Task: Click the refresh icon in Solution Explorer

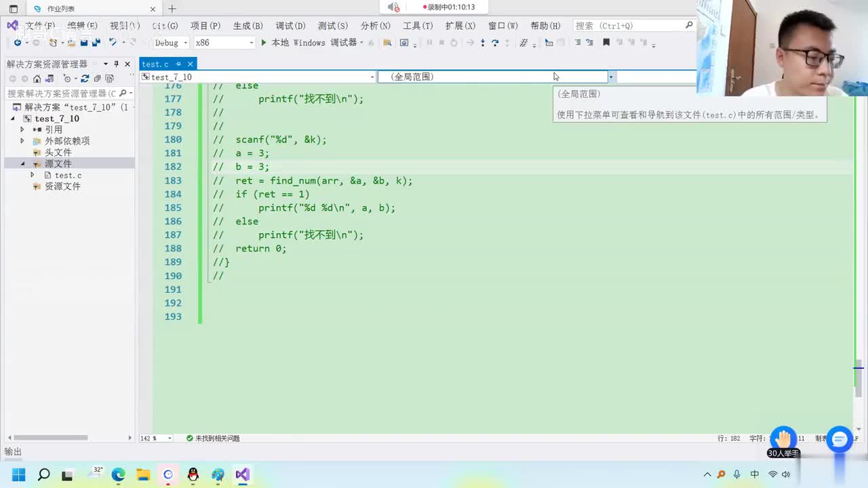Action: pos(85,78)
